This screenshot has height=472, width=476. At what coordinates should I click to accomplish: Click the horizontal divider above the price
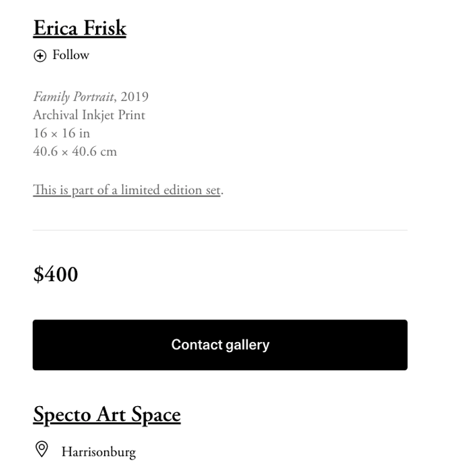click(x=220, y=230)
